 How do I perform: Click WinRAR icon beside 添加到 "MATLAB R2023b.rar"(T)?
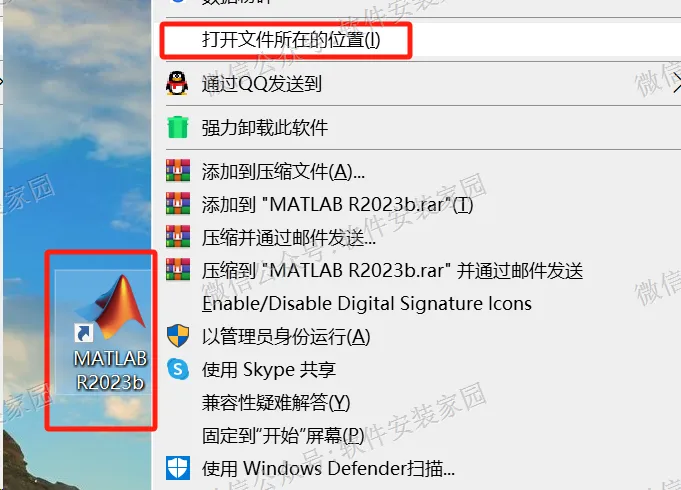click(x=178, y=203)
